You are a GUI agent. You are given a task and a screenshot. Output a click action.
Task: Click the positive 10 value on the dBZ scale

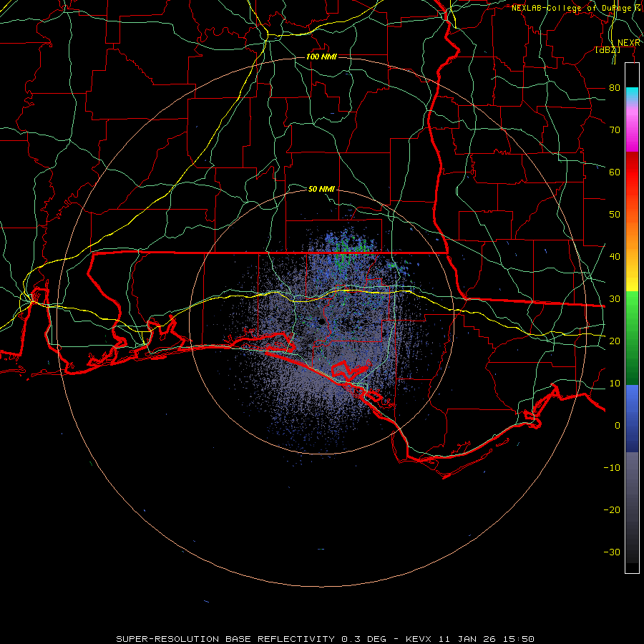point(615,384)
